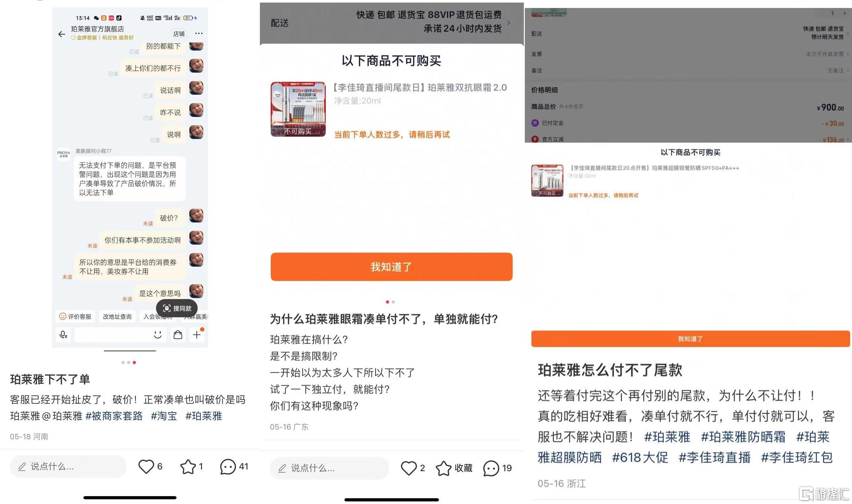
Task: Click the red active carousel dot under left image
Action: pos(135,363)
